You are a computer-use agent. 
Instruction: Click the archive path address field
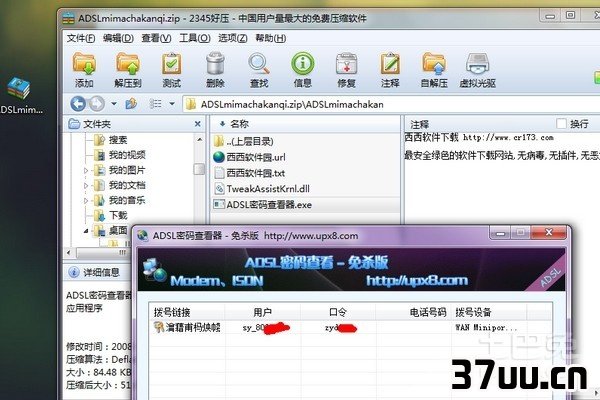pyautogui.click(x=390, y=104)
